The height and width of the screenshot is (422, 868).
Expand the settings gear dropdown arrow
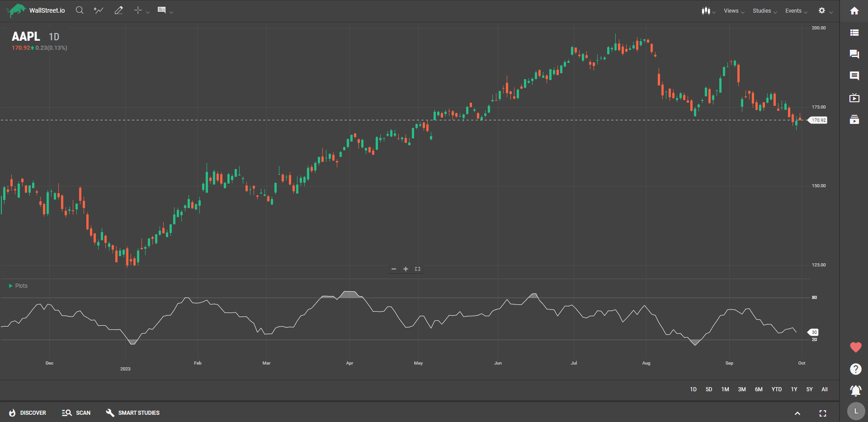[831, 12]
